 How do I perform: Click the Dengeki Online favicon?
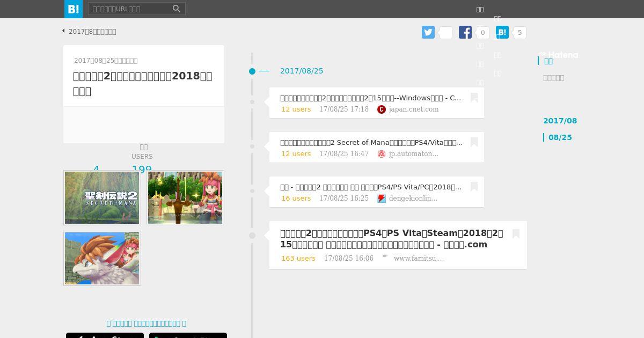(x=382, y=199)
